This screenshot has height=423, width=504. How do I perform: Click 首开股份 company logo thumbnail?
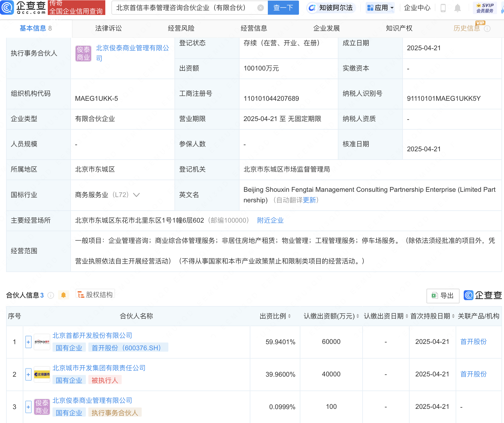(42, 342)
